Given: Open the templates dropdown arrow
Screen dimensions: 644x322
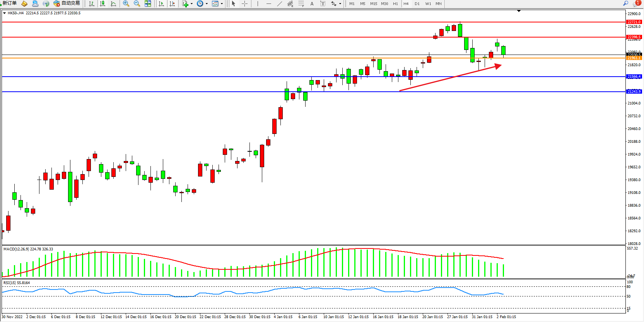Looking at the screenshot, I should [x=222, y=4].
